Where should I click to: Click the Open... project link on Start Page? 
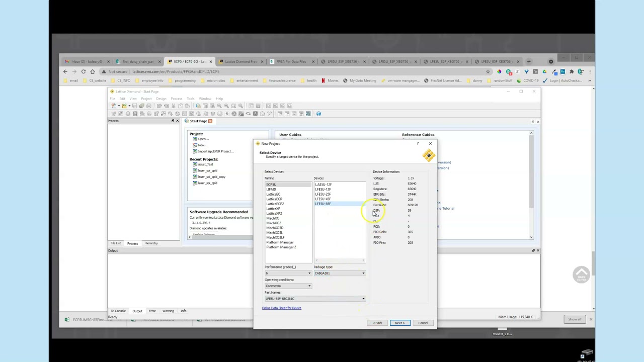[x=203, y=139]
